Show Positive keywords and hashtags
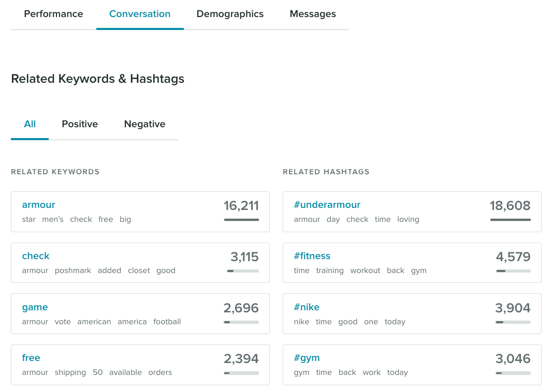553x392 pixels. point(80,124)
